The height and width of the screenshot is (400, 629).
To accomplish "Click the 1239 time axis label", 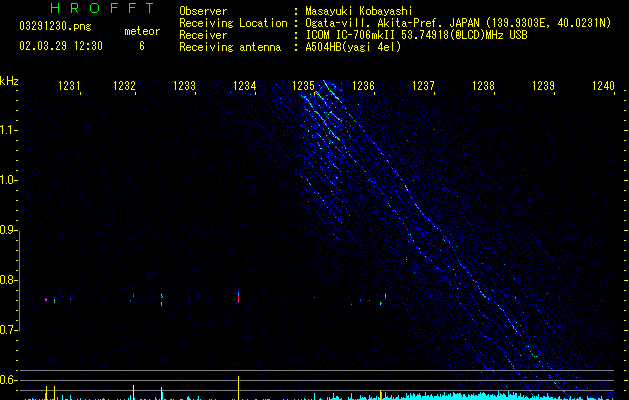I will 543,86.
